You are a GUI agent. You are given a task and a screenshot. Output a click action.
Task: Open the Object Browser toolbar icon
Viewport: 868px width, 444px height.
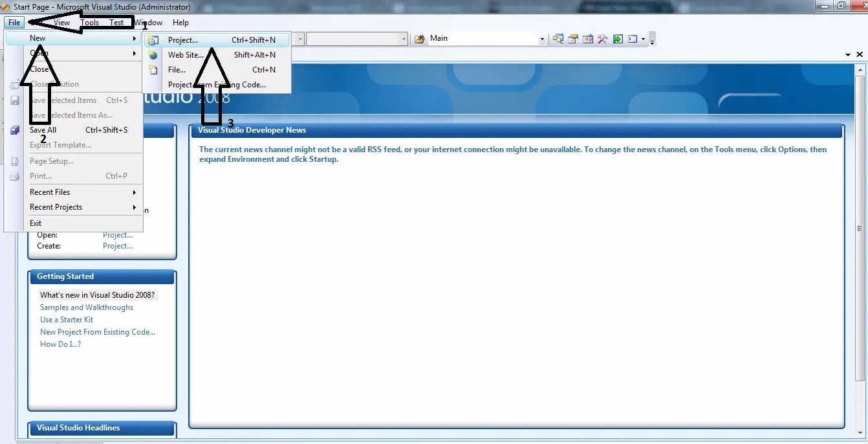[x=588, y=39]
